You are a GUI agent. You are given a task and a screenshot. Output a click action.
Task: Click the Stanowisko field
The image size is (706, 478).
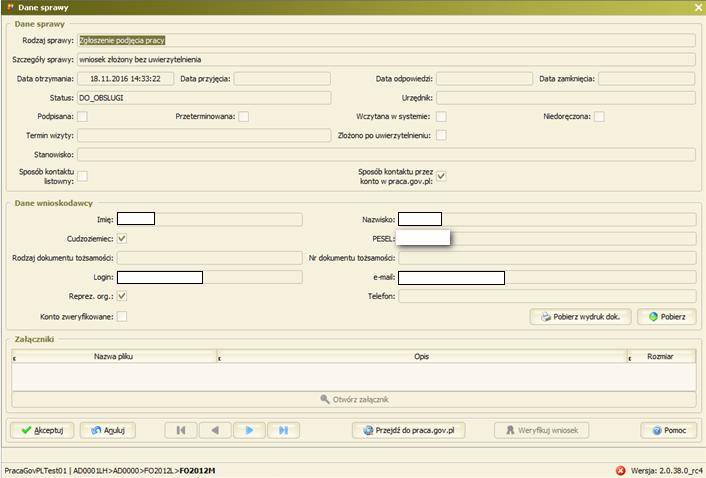point(386,155)
